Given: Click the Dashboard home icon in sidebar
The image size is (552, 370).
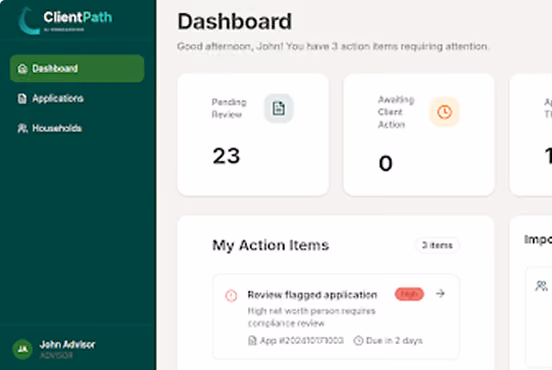Looking at the screenshot, I should [x=23, y=69].
